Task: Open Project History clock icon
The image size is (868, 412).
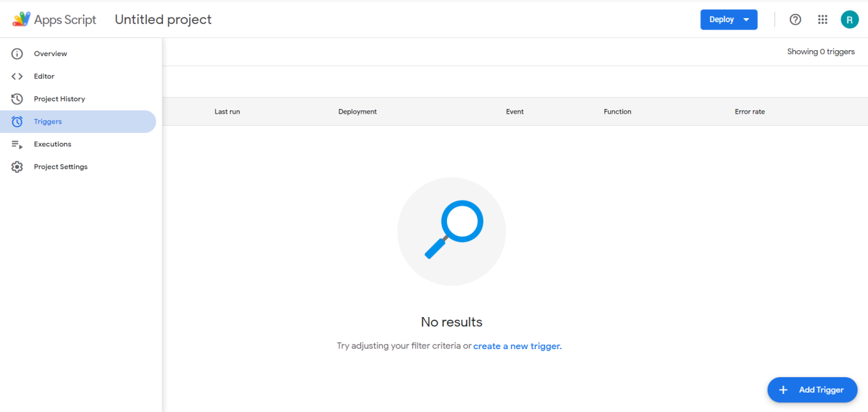Action: 17,98
